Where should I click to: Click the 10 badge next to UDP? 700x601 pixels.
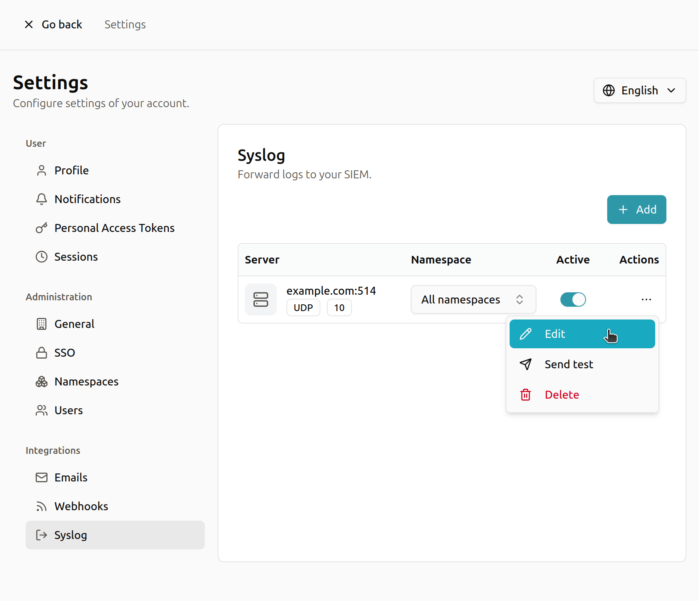coord(339,307)
